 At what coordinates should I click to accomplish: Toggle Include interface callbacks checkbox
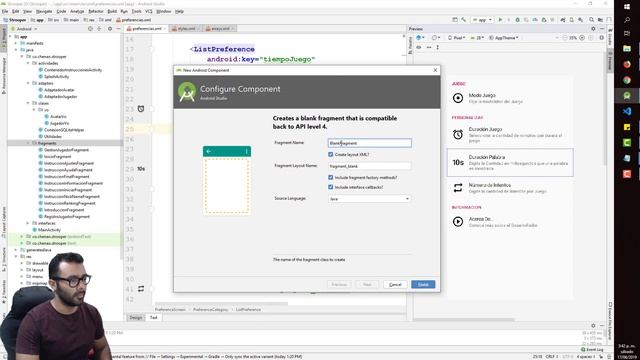pyautogui.click(x=331, y=187)
